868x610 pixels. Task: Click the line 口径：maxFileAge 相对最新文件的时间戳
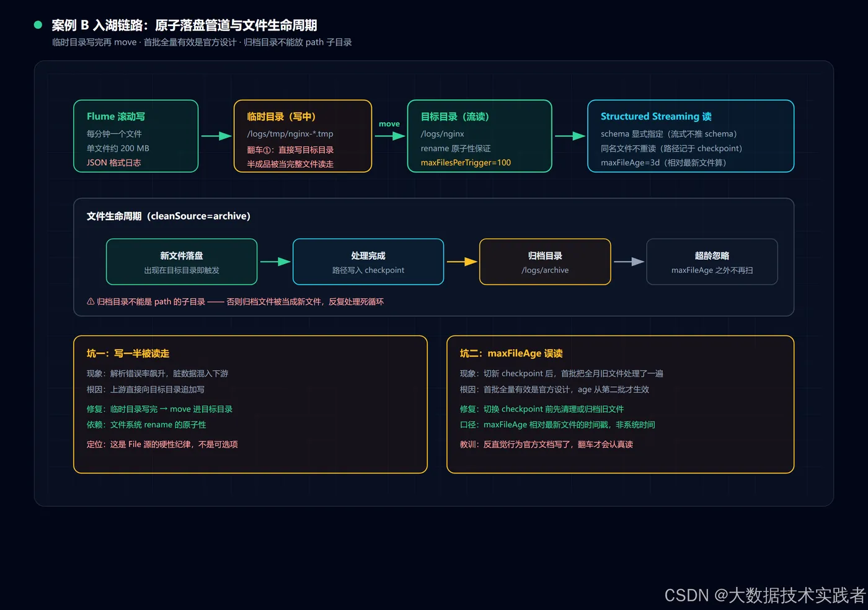pyautogui.click(x=557, y=425)
